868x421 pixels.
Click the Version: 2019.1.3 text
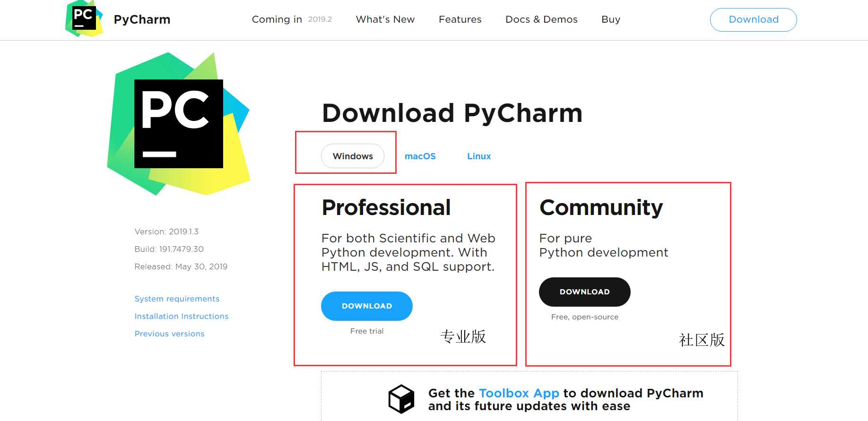(166, 232)
